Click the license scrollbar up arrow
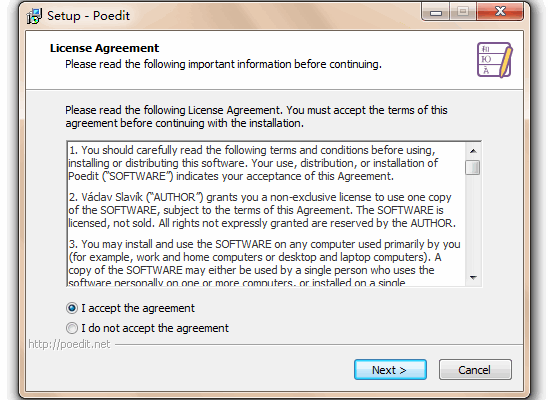548x400 pixels. click(x=473, y=151)
